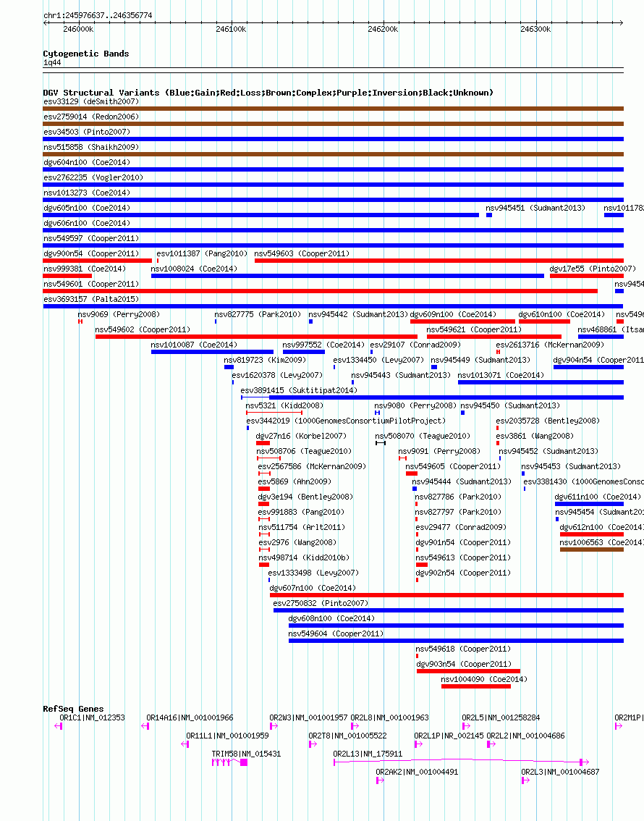Click nsv999381 (Coe2014) label

[85, 269]
